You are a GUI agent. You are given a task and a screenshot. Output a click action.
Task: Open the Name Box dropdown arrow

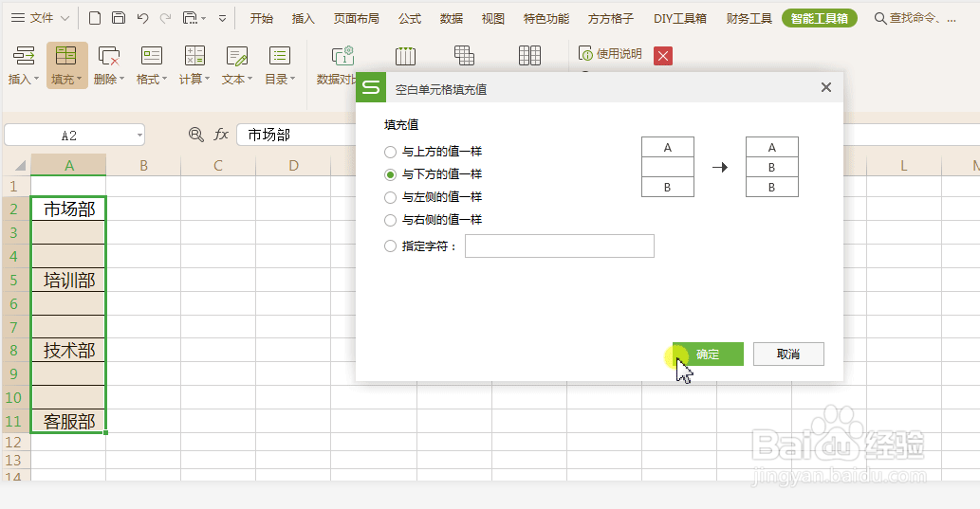tap(139, 135)
